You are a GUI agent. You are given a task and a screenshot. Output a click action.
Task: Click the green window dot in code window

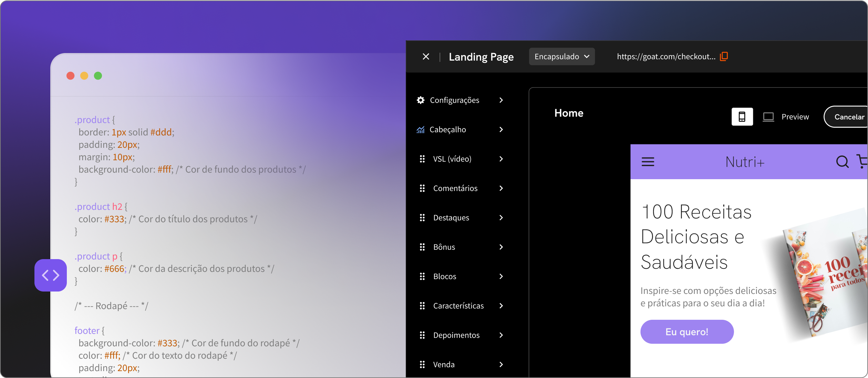(x=98, y=76)
